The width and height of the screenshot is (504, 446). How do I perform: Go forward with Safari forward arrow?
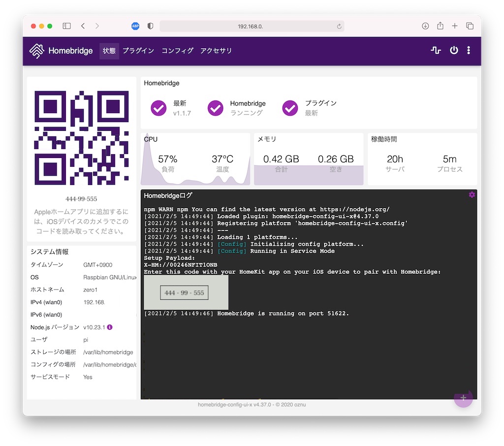(x=97, y=26)
